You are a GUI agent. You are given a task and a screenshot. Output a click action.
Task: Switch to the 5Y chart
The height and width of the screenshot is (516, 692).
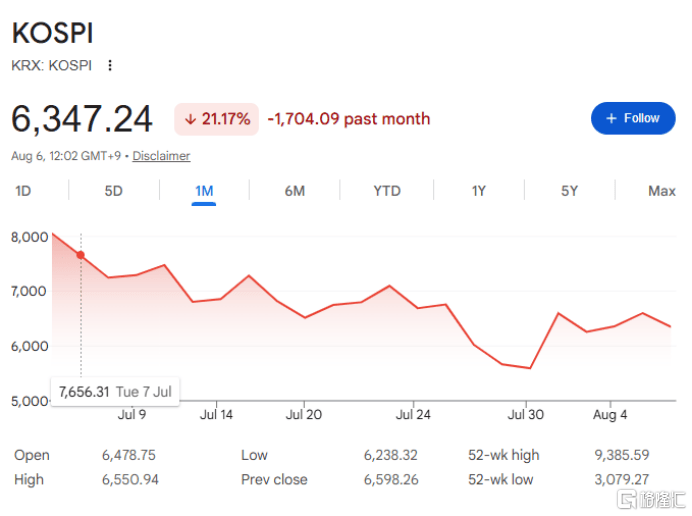click(569, 191)
